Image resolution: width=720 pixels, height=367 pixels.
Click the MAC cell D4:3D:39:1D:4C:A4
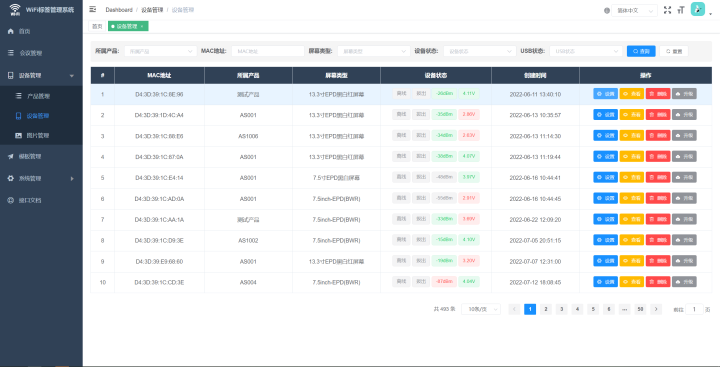pyautogui.click(x=159, y=115)
